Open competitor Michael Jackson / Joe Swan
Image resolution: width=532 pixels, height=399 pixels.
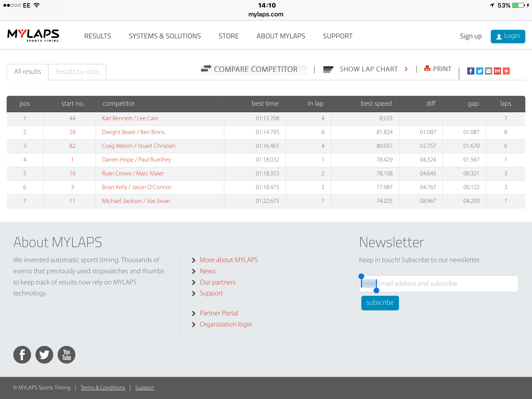tap(136, 201)
